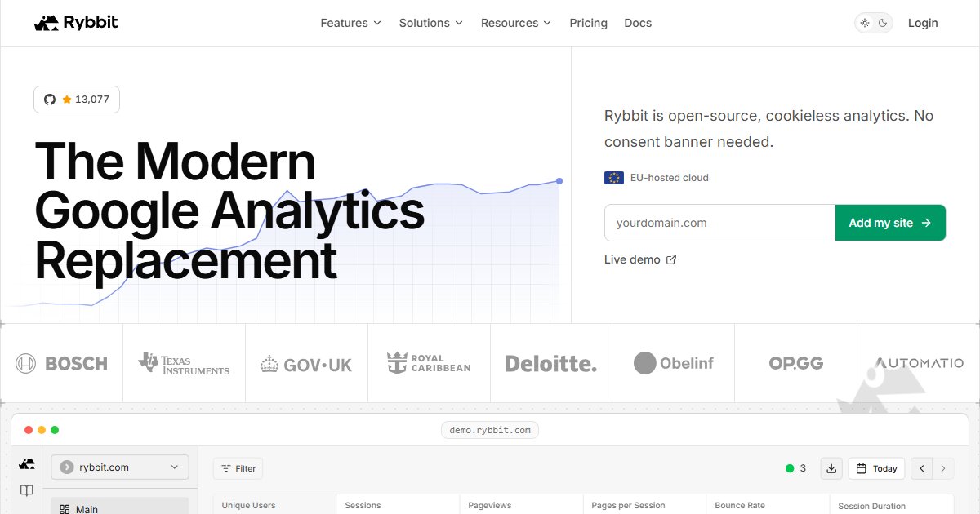Expand the Solutions menu
Viewport: 980px width, 514px height.
tap(430, 23)
